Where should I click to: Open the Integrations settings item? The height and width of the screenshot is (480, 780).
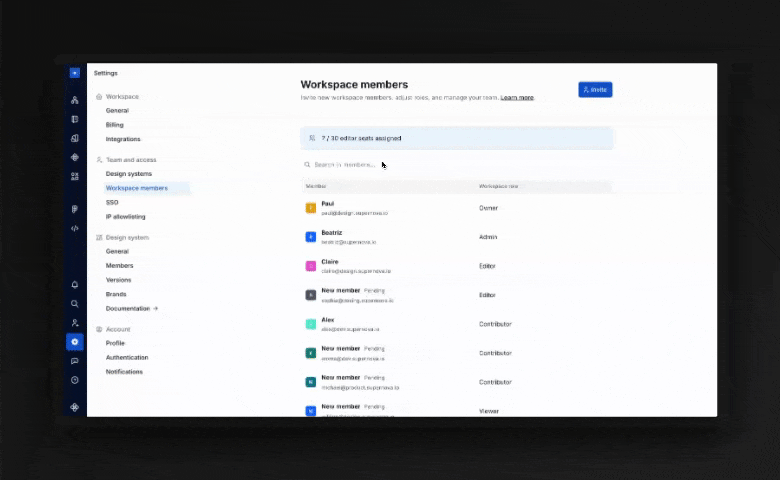123,139
